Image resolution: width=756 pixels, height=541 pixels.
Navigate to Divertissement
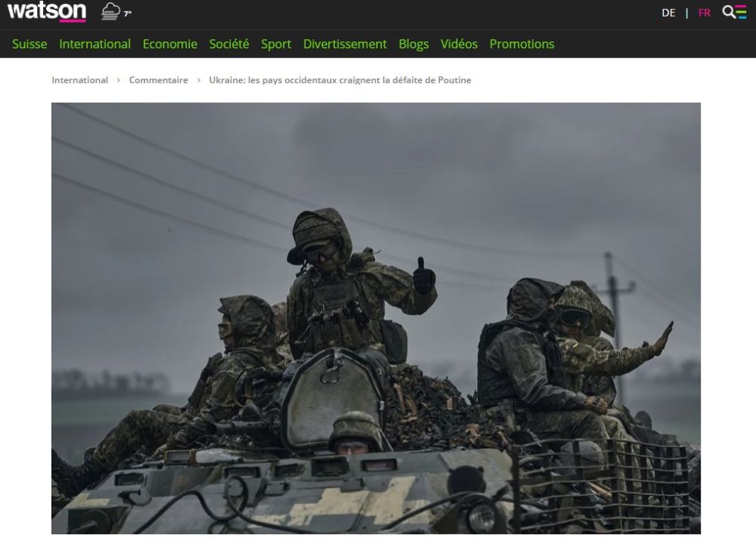point(345,44)
